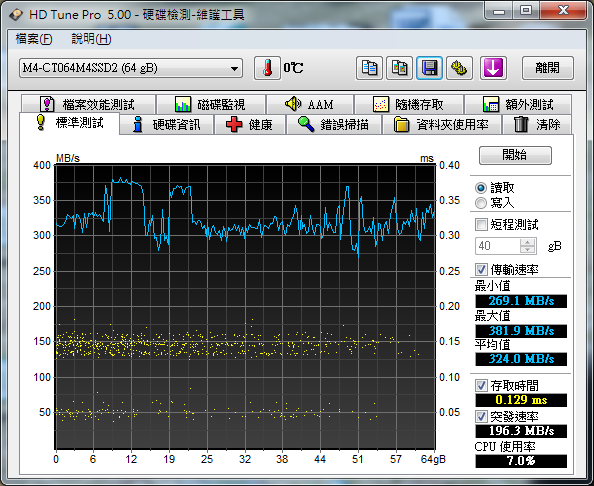
Task: Select the 寫入 radio button
Action: [x=481, y=203]
